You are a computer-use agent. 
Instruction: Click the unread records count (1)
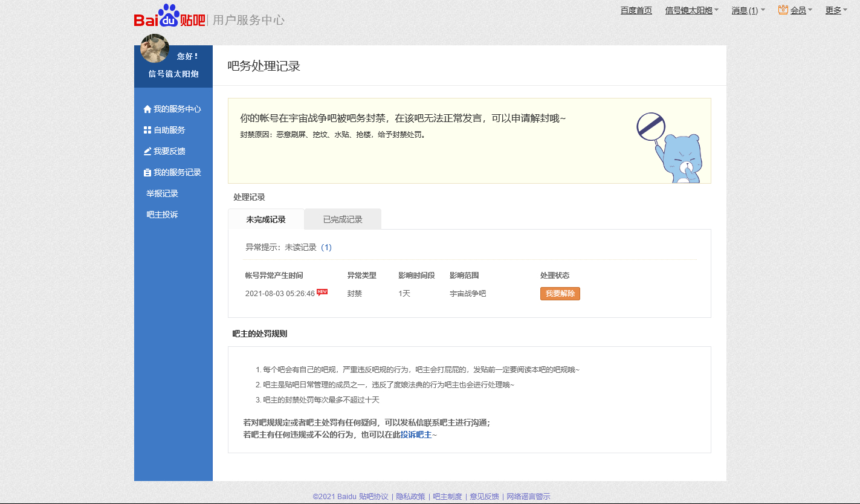(326, 247)
